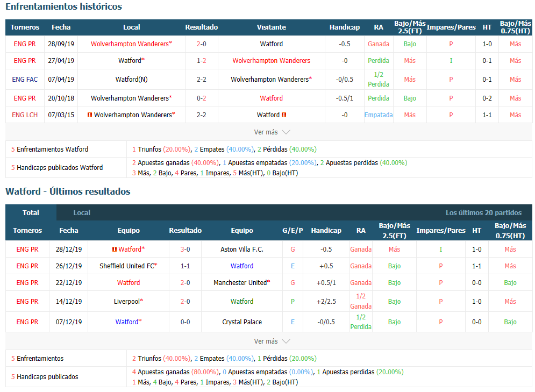
Task: Click Torneros header in historical table
Action: point(25,27)
